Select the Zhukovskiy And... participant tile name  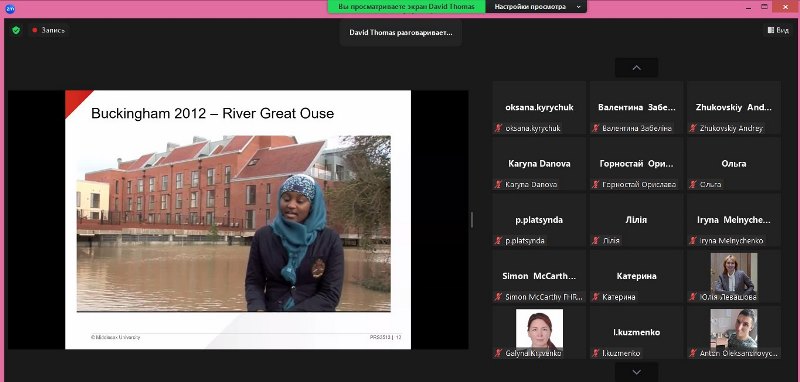734,108
